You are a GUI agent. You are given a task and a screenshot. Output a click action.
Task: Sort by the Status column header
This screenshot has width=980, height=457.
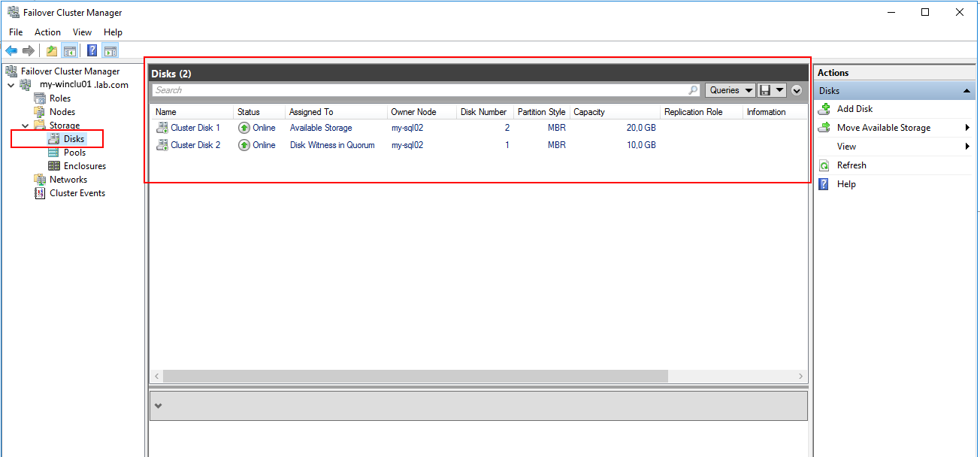point(259,112)
